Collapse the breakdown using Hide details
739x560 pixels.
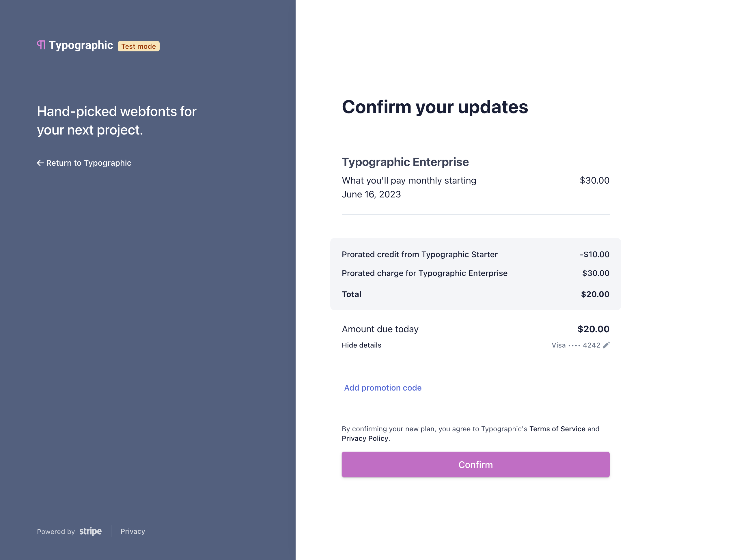tap(361, 345)
